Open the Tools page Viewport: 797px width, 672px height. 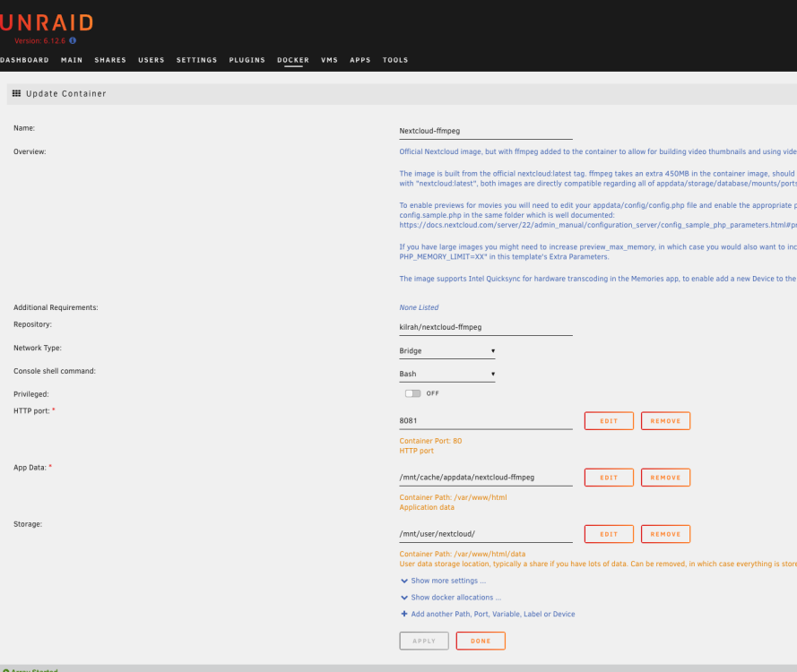(x=395, y=60)
